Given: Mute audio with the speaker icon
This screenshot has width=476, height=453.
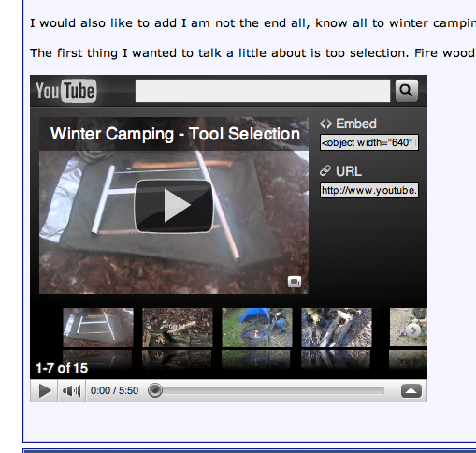Looking at the screenshot, I should [72, 390].
